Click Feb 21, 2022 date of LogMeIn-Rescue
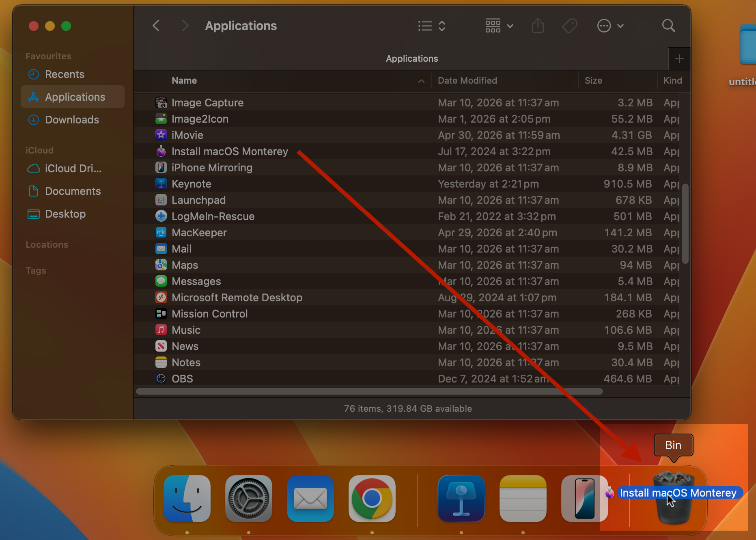Screen dimensions: 756x540 pos(497,216)
